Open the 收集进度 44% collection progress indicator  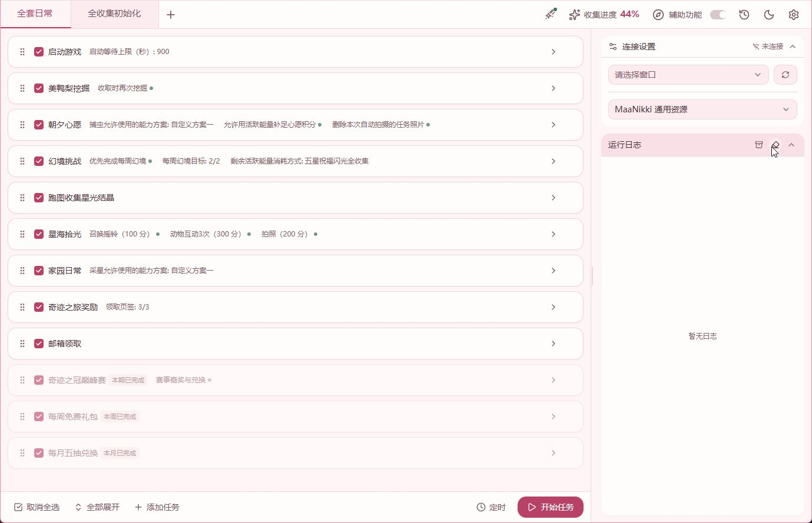coord(604,14)
